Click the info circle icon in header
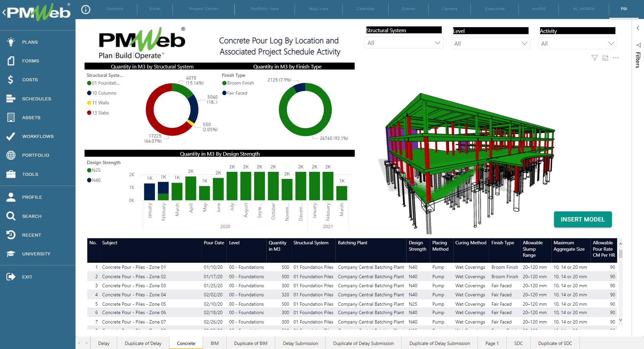Screen dimensions: 644x349 [86, 10]
